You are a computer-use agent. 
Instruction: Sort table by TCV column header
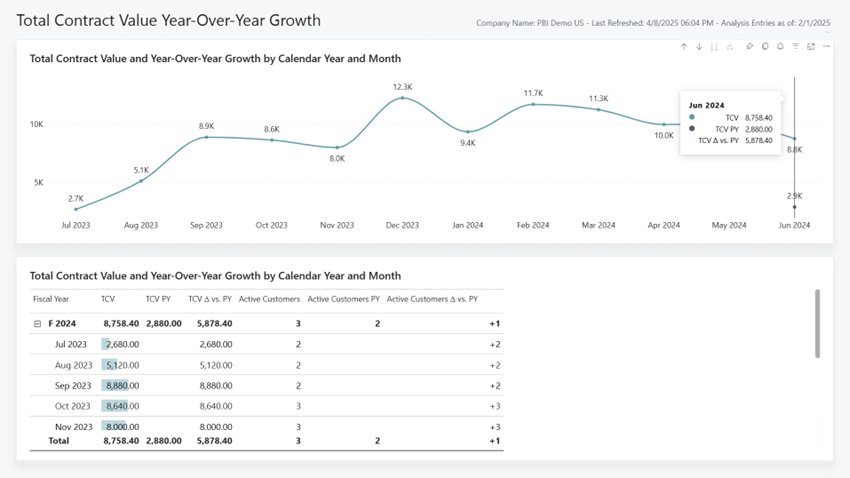[x=108, y=299]
